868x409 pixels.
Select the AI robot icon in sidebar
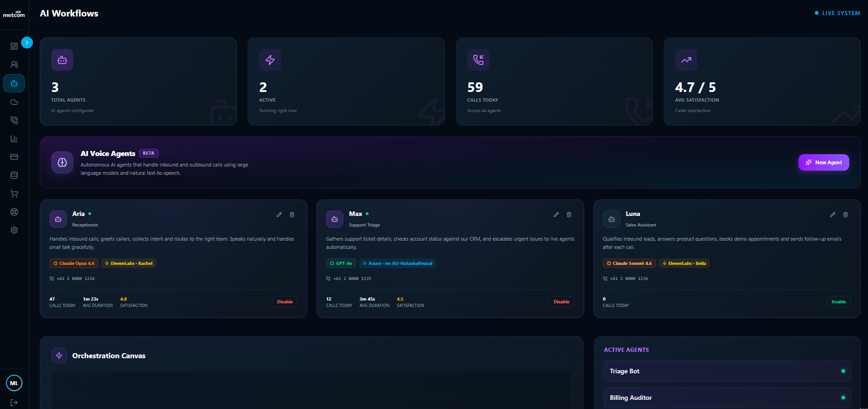pyautogui.click(x=14, y=83)
